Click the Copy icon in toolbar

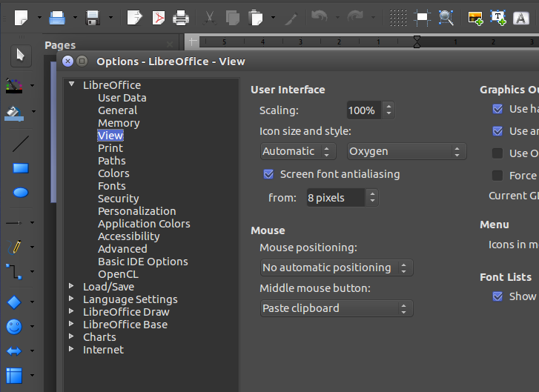pos(233,18)
